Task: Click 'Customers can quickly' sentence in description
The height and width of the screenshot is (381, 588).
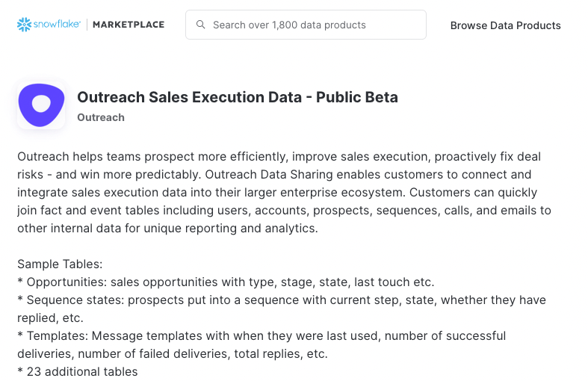Action: click(473, 193)
